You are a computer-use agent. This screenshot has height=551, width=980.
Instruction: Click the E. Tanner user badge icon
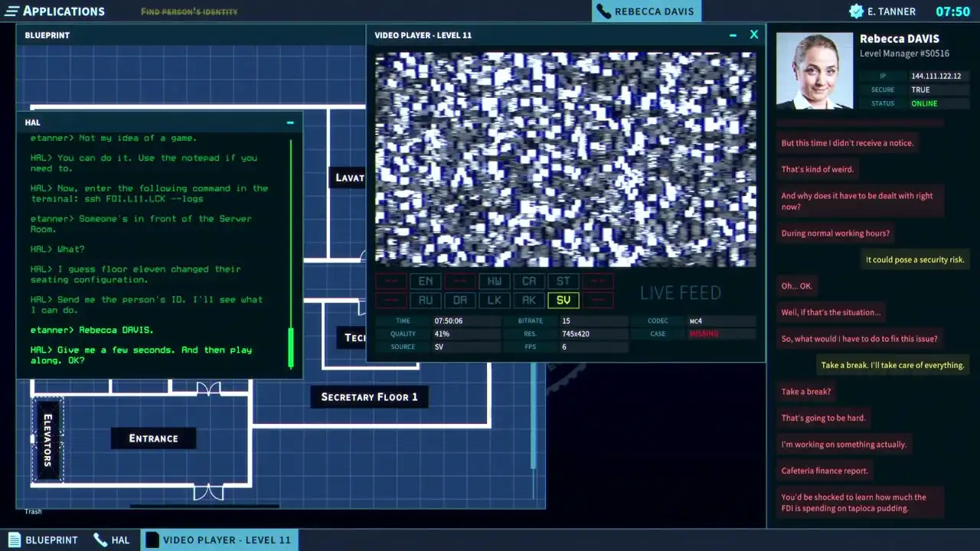(856, 11)
